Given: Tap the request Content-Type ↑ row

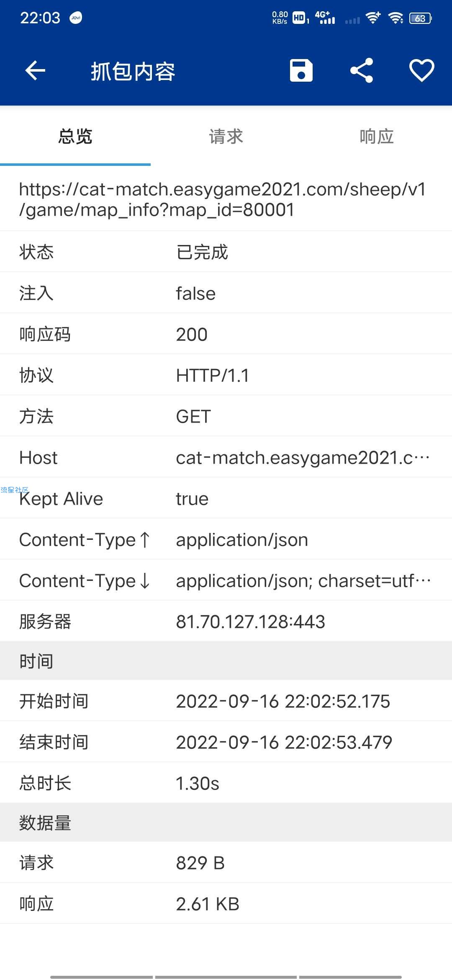Looking at the screenshot, I should pos(226,540).
